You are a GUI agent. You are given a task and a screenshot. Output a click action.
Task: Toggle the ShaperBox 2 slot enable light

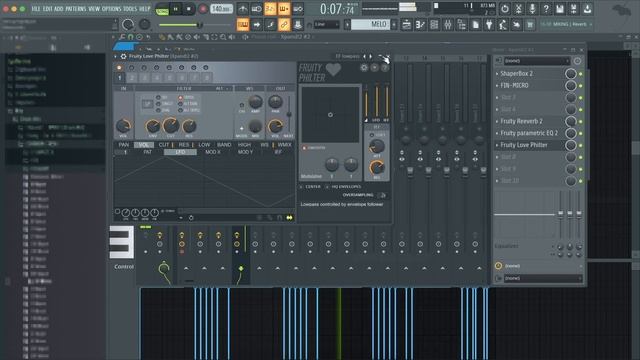(x=581, y=74)
